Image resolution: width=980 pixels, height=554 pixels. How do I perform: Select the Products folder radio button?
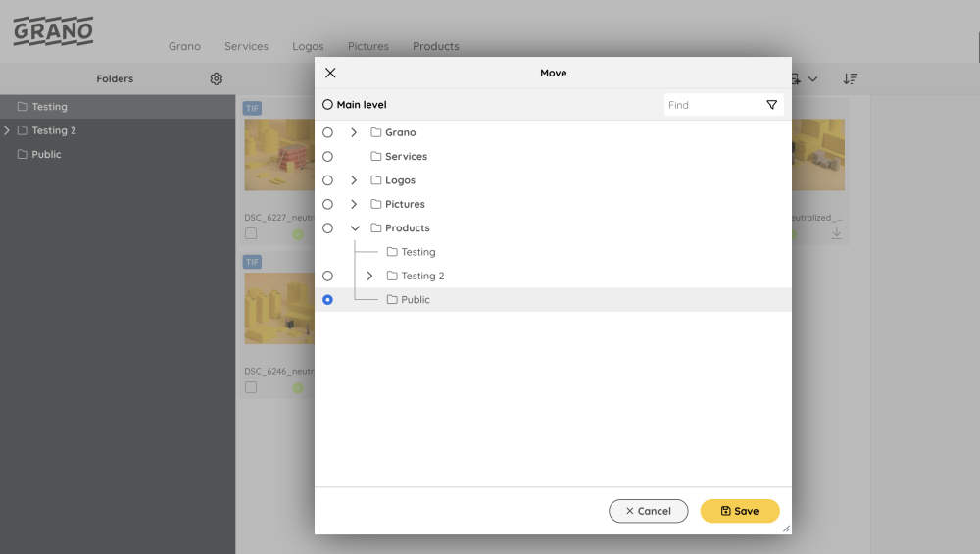[x=327, y=228]
